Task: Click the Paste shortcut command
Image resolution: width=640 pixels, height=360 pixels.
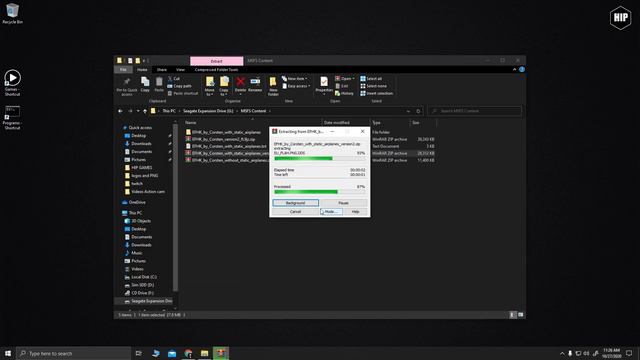Action: click(182, 93)
